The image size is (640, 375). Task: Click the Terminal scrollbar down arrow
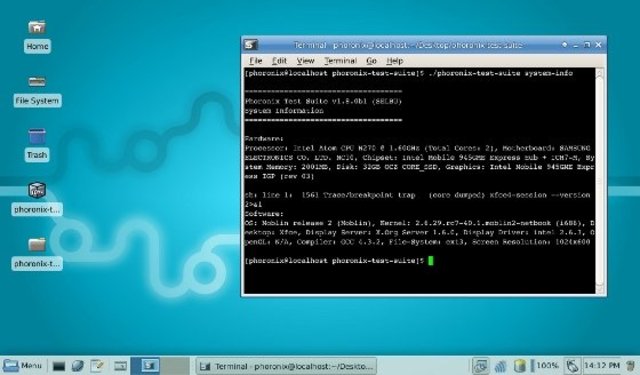coord(599,288)
